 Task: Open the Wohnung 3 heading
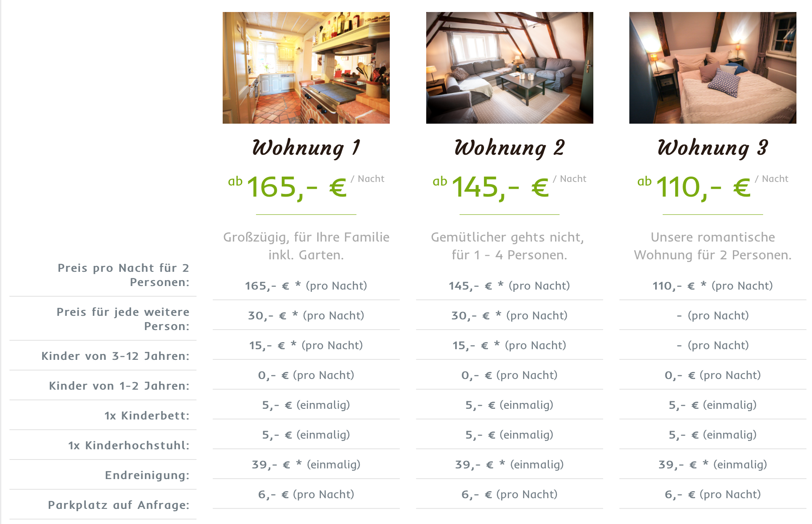[712, 148]
